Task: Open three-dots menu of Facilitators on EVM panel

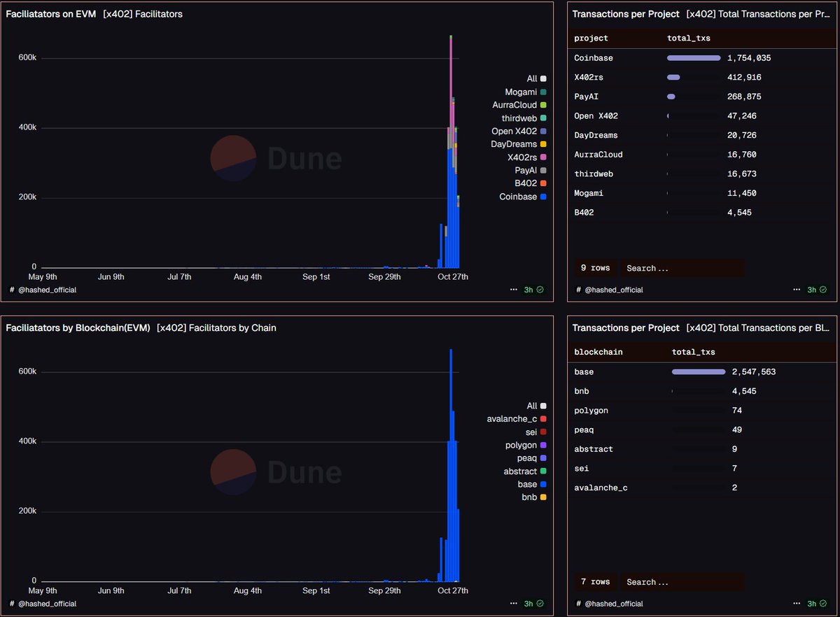Action: coord(515,289)
